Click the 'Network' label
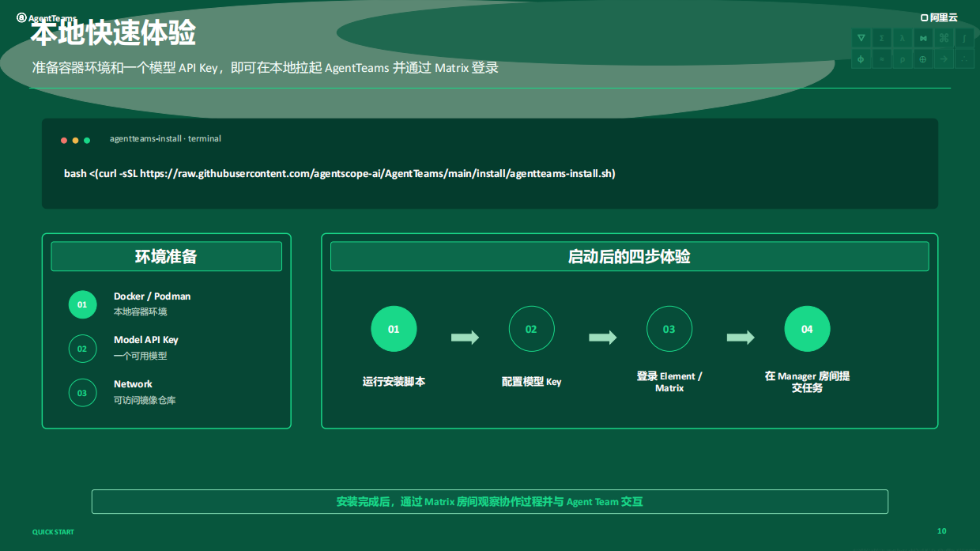Screen dimensions: 980x551 [x=133, y=384]
